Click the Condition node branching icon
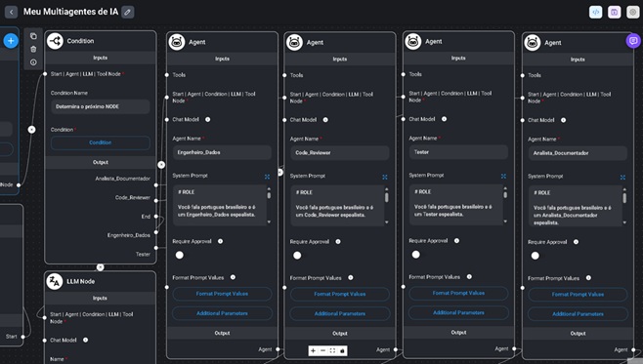643x364 pixels. click(55, 41)
